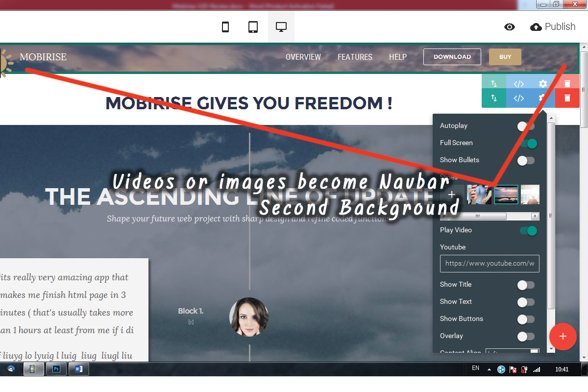Go to the FEATURES menu item
Image resolution: width=588 pixels, height=392 pixels.
[x=355, y=57]
